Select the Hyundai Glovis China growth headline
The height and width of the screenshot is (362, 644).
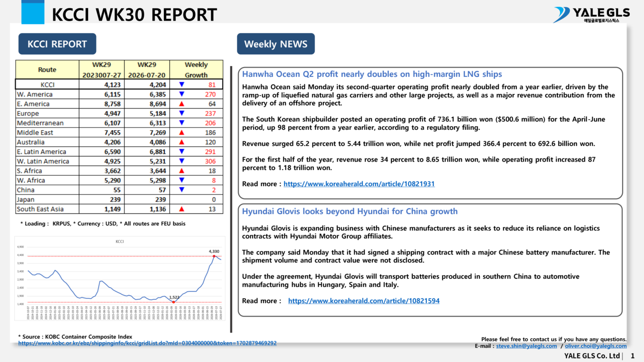point(350,211)
